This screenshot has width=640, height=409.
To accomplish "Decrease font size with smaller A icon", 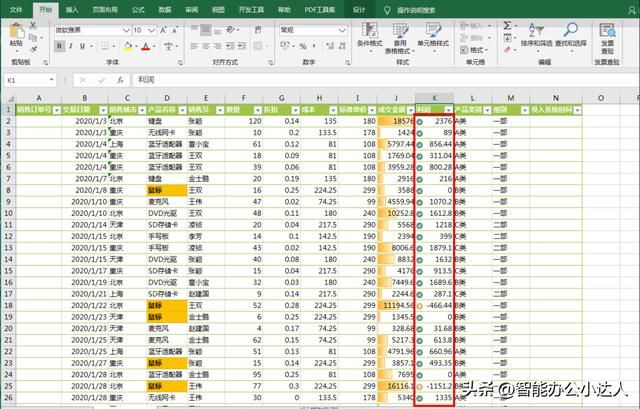I will tap(175, 30).
